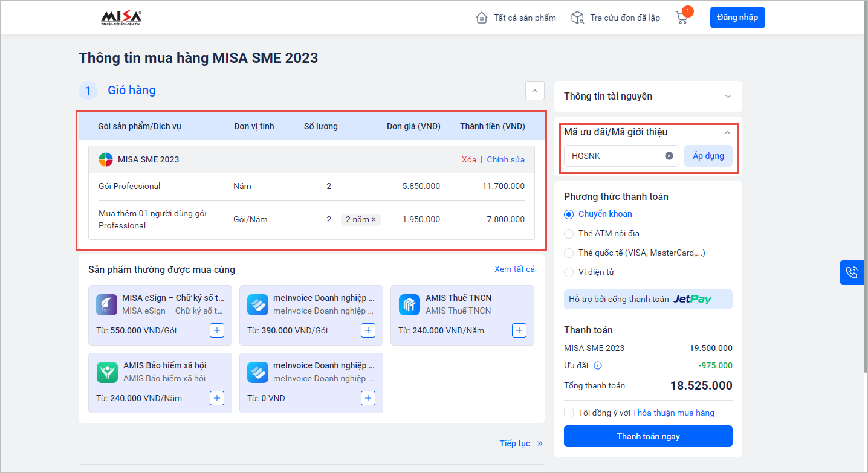This screenshot has width=868, height=473.
Task: Add AMIS Bảo hiểm xã hội with plus icon
Action: coord(217,398)
